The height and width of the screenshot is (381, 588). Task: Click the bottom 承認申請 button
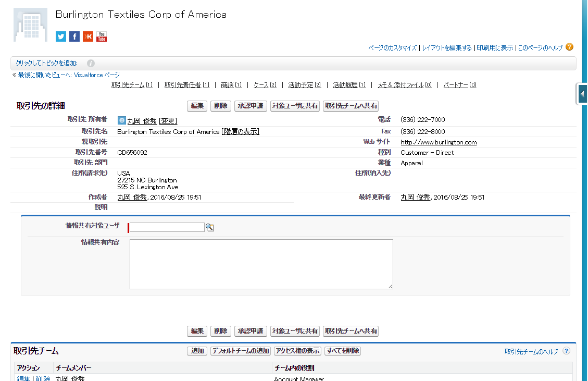251,331
